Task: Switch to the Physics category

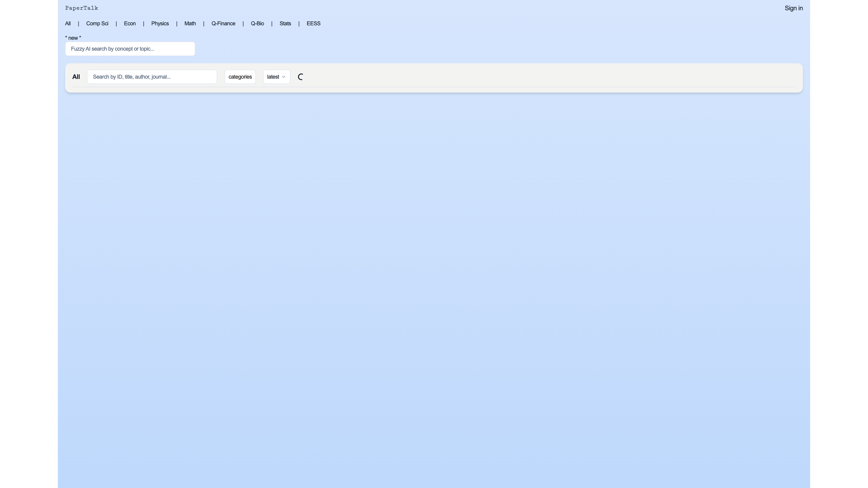Action: pyautogui.click(x=160, y=23)
